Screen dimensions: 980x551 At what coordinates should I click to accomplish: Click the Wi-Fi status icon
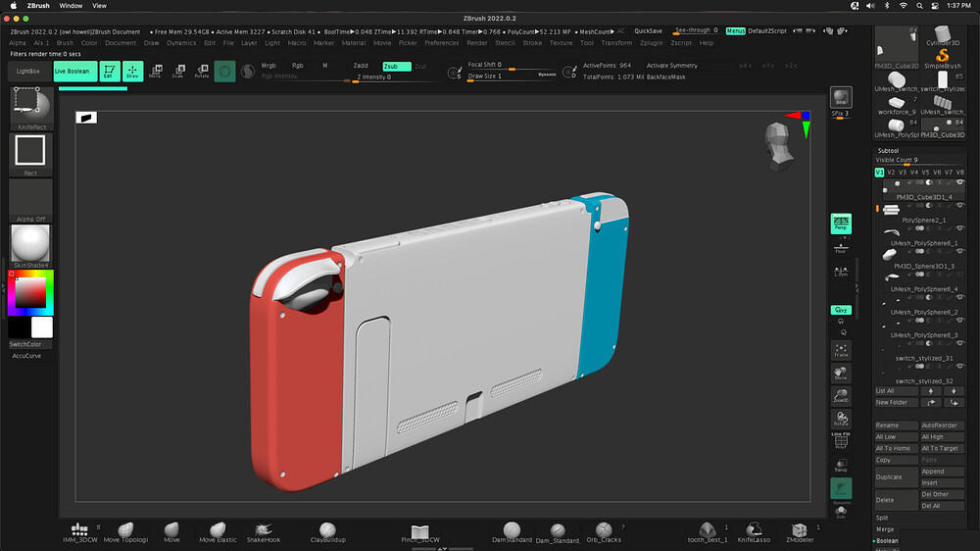click(x=903, y=6)
